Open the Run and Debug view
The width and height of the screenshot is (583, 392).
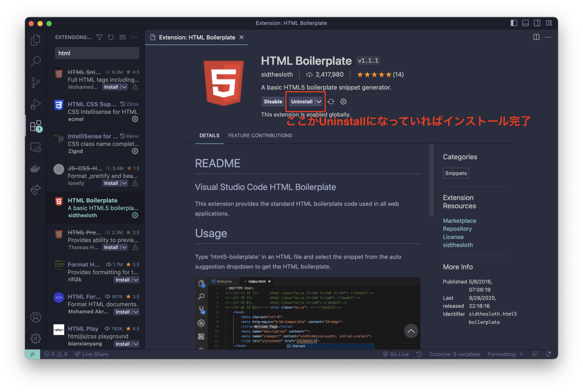(x=36, y=104)
